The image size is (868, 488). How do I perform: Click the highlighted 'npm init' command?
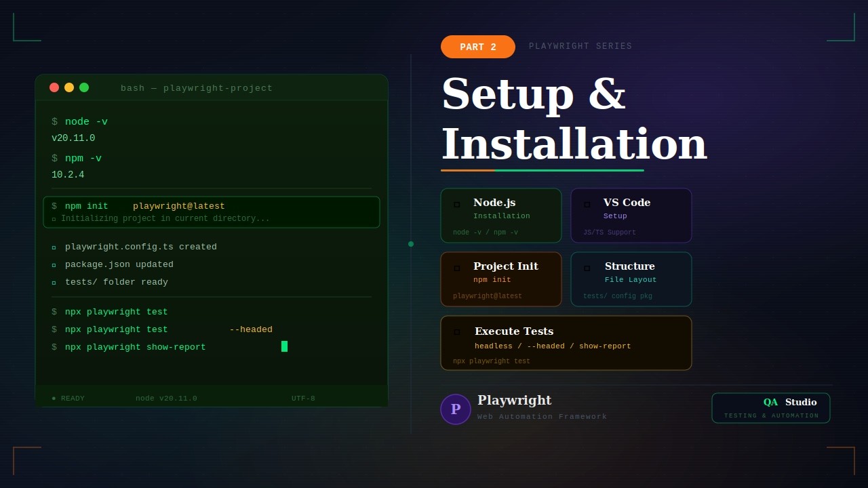(87, 206)
